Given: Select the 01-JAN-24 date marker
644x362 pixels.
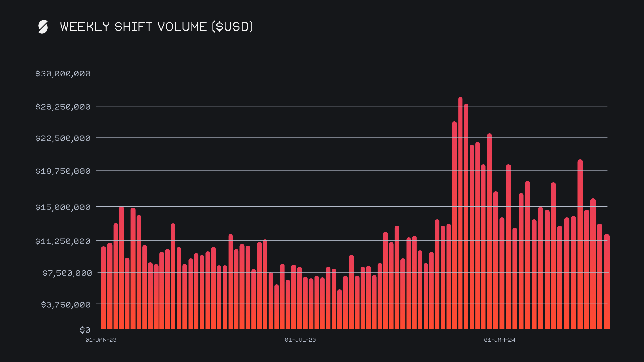Looking at the screenshot, I should click(499, 340).
